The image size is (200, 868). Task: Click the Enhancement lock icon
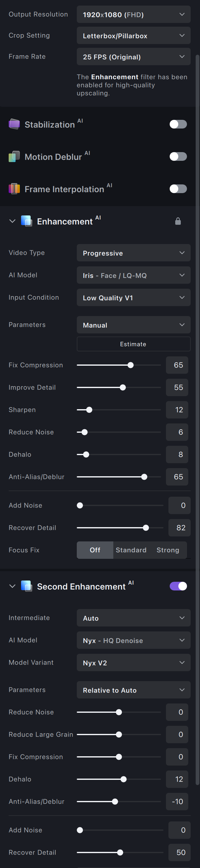coord(178,221)
